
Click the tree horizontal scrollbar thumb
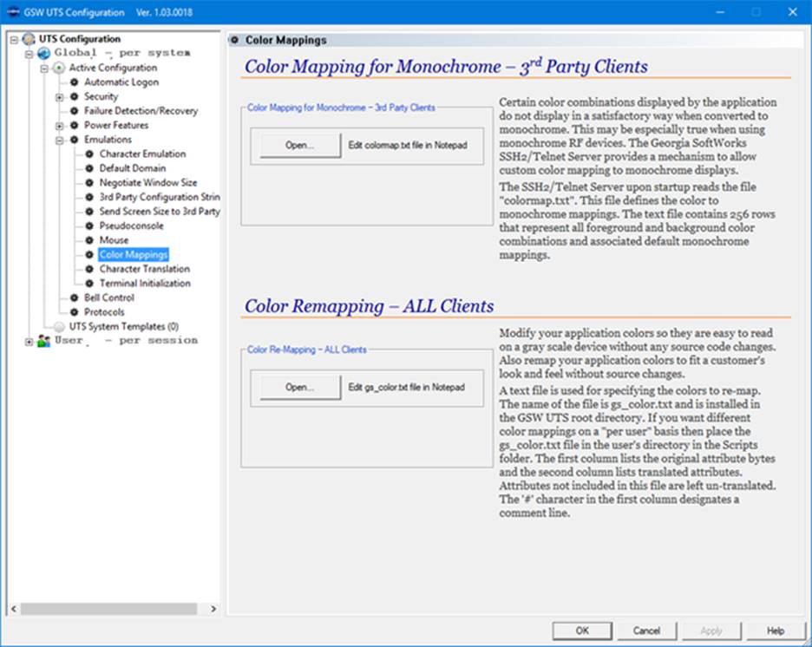pyautogui.click(x=108, y=609)
